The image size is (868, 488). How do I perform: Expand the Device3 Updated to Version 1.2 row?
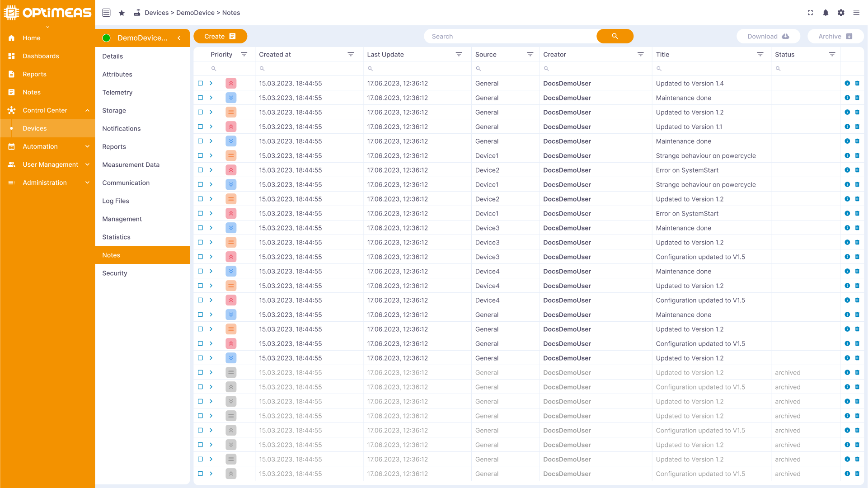click(211, 242)
